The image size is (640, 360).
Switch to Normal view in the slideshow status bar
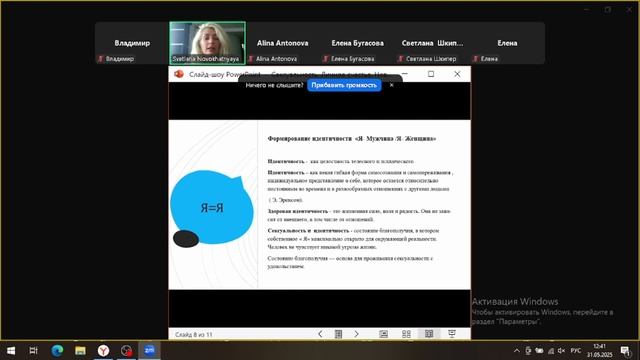tap(384, 334)
